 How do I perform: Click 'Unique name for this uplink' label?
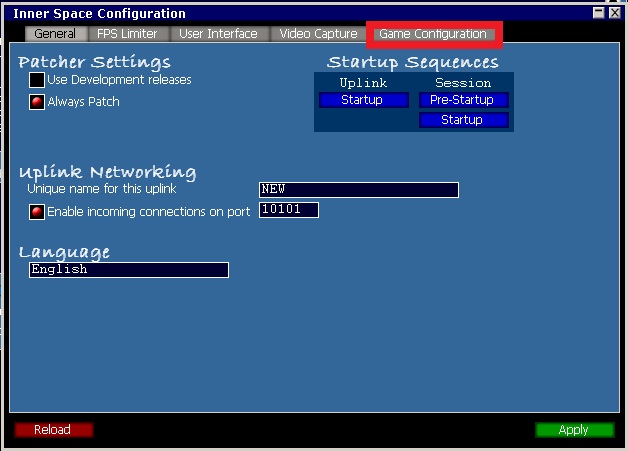coord(102,189)
